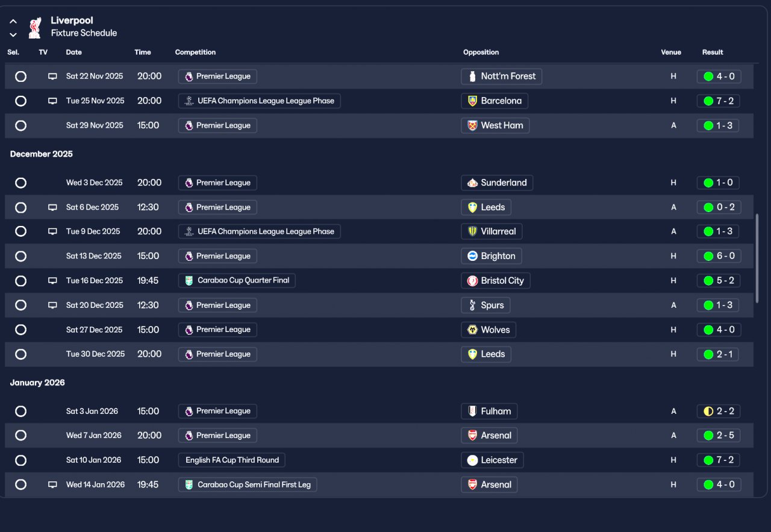Click the Liverpool club crest

(35, 27)
